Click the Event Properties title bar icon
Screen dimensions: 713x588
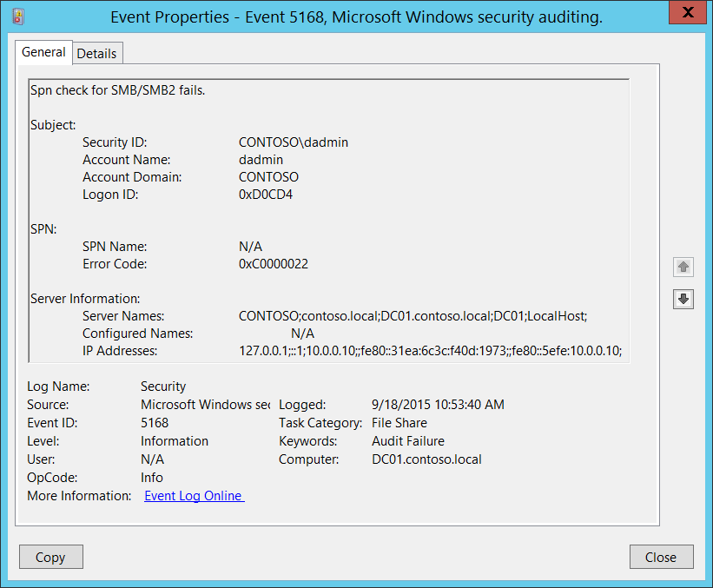pos(18,16)
